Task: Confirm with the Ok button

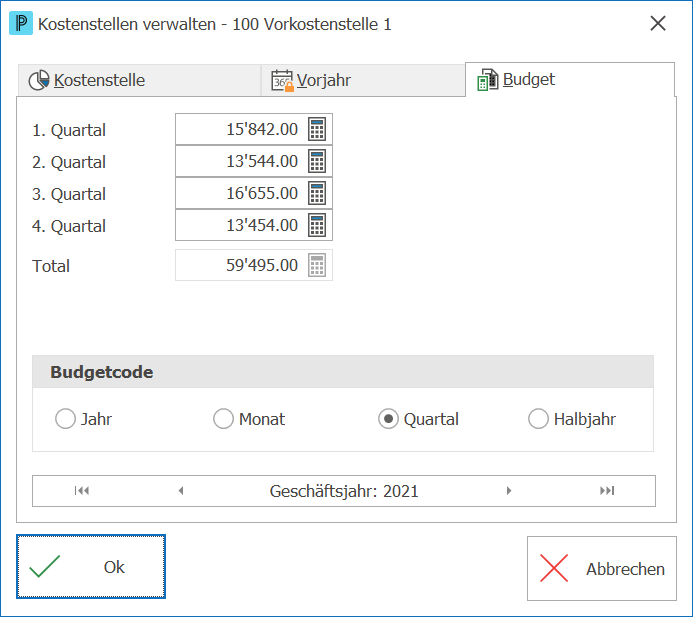Action: point(91,567)
